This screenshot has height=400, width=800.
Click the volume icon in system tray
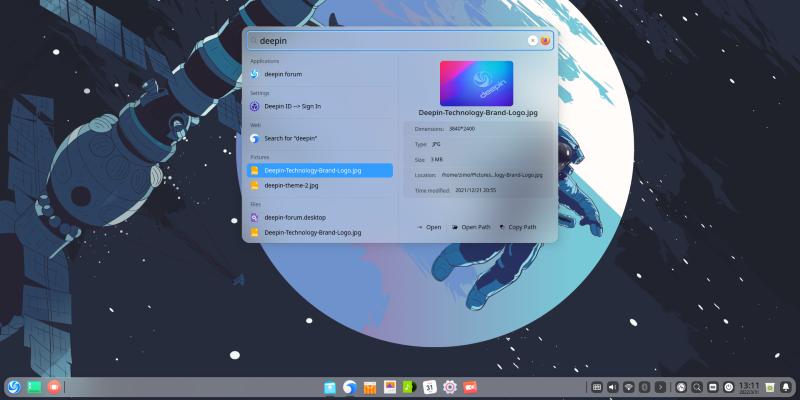(613, 387)
